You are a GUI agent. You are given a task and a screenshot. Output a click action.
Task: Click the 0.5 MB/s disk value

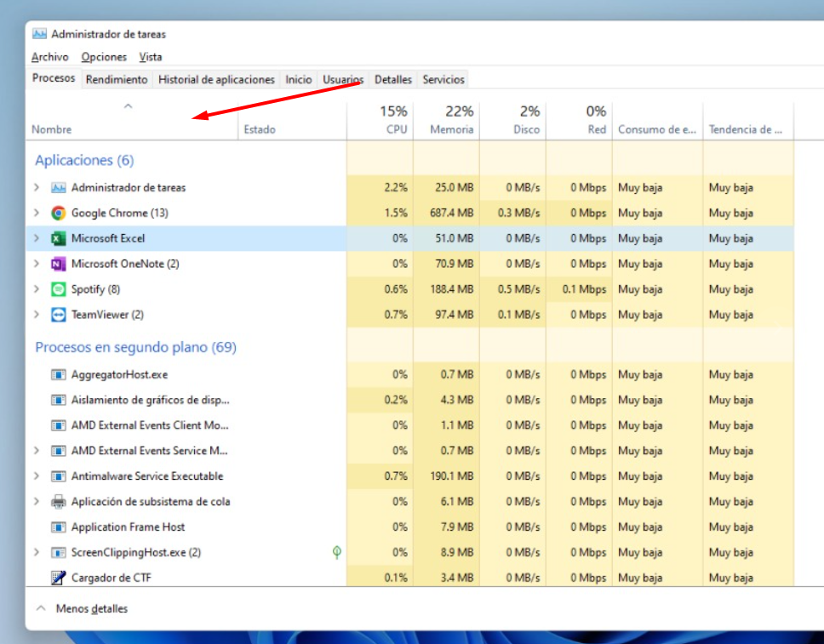click(x=518, y=289)
